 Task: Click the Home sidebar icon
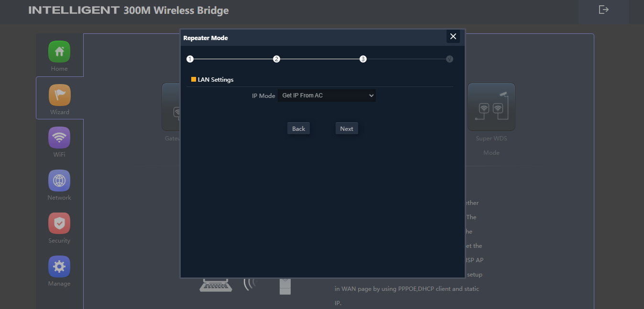59,52
